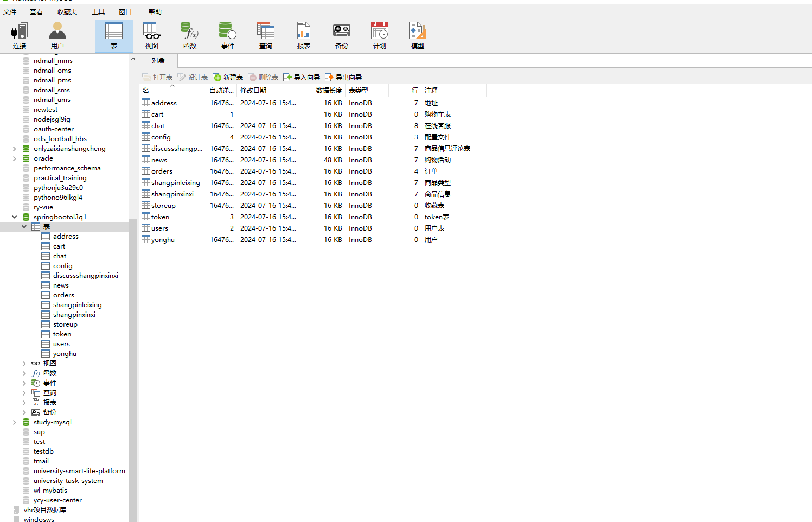Select address table icon in object list
812x522 pixels.
[146, 103]
